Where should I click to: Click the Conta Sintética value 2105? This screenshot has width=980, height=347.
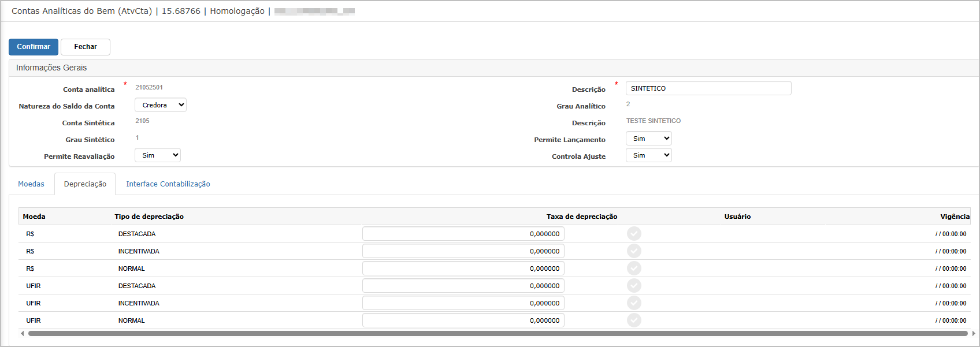[x=142, y=121]
